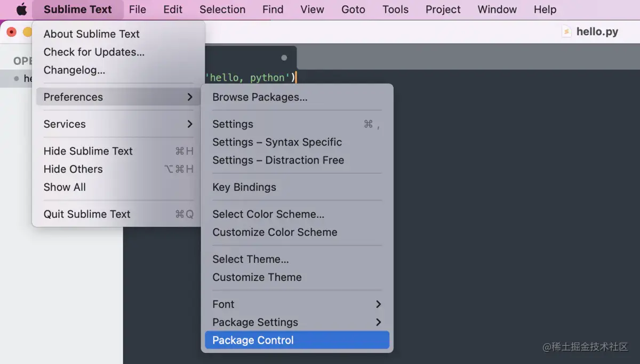Open the Tools menu in menu bar
The height and width of the screenshot is (364, 640).
tap(395, 10)
